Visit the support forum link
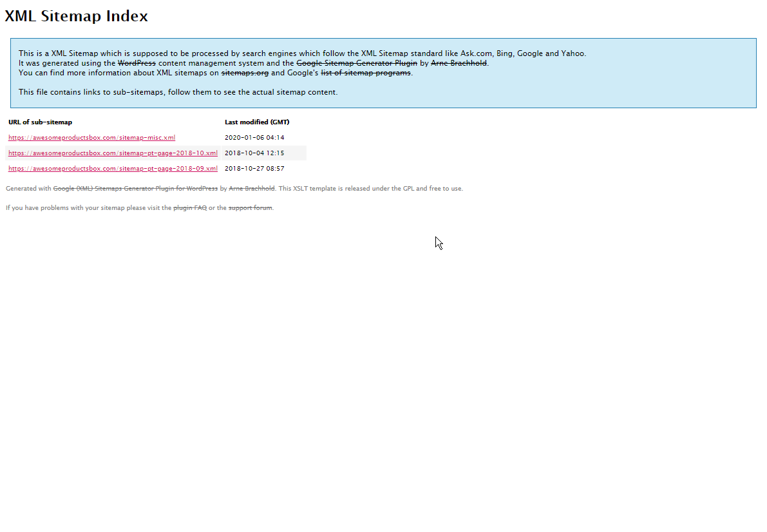The width and height of the screenshot is (767, 532). click(250, 208)
